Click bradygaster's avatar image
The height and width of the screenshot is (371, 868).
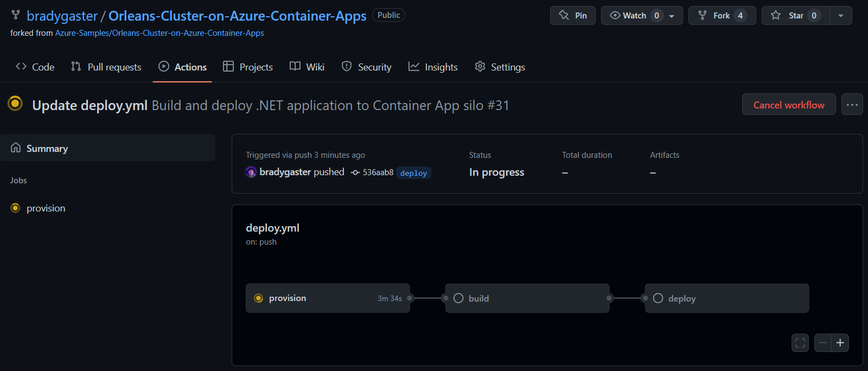[x=251, y=172]
